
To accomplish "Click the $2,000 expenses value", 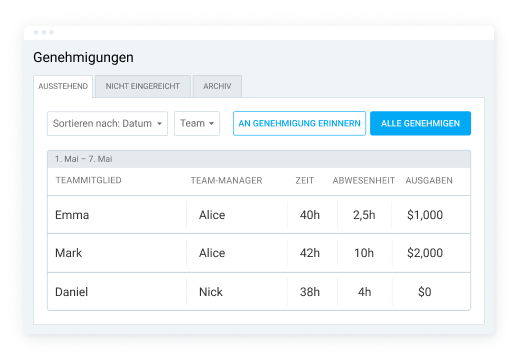I will [x=425, y=253].
